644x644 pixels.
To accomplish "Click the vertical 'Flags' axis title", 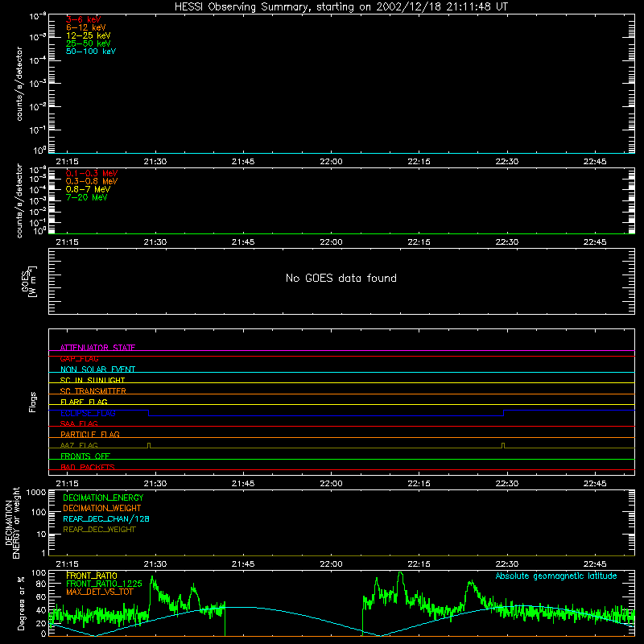I will [x=32, y=402].
